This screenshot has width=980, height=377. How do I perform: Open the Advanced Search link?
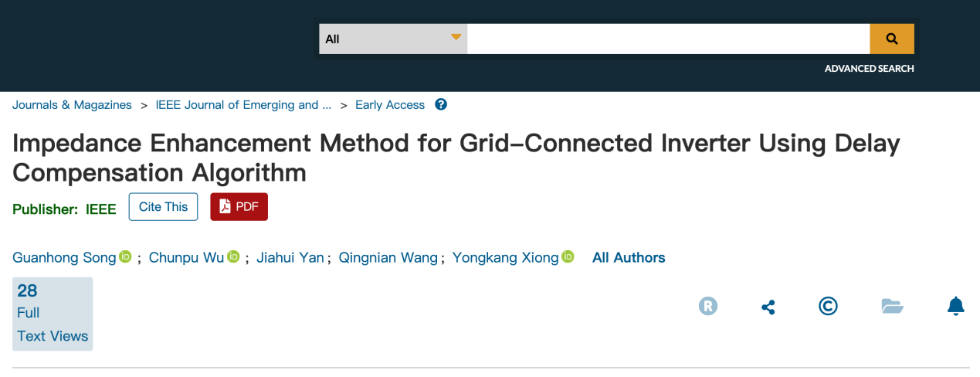click(x=869, y=69)
